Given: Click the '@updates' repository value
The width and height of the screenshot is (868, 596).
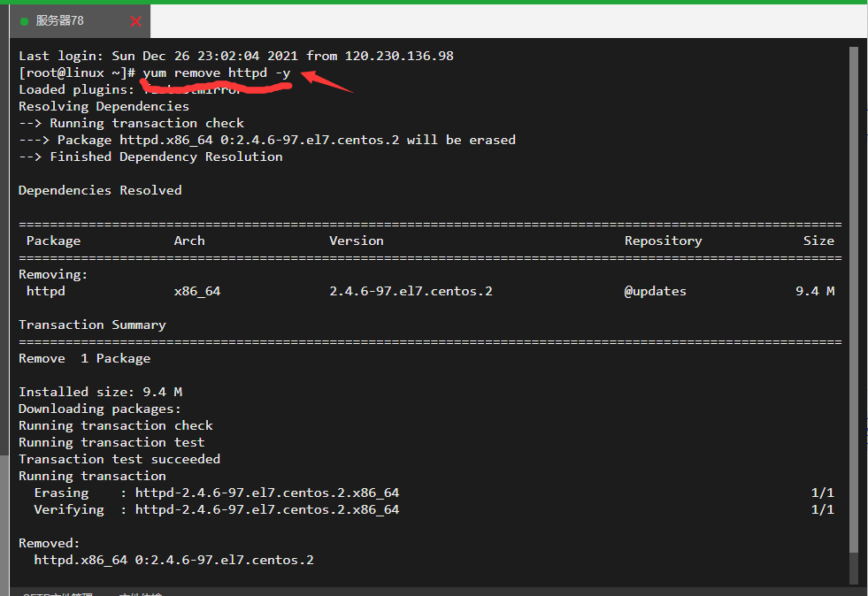Looking at the screenshot, I should (656, 291).
